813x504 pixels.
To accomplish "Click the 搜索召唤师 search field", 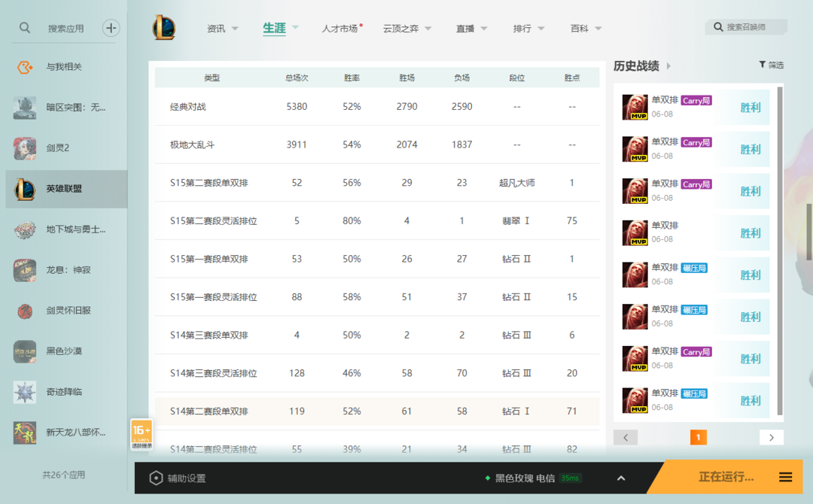I will point(746,27).
